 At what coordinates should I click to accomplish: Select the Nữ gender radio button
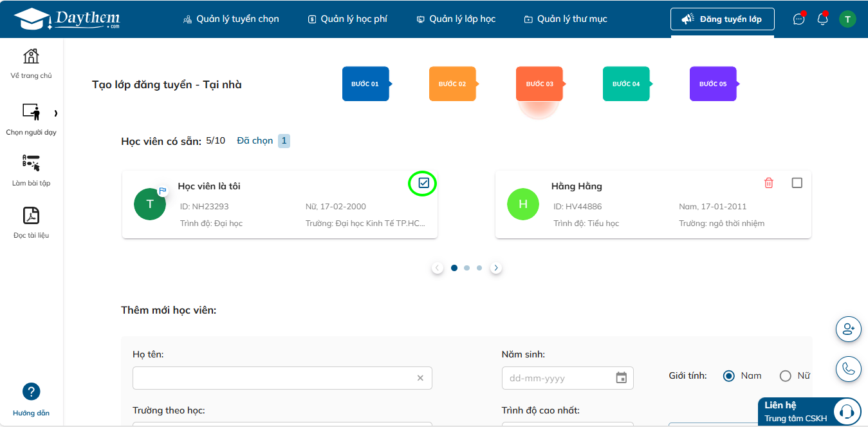tap(785, 376)
